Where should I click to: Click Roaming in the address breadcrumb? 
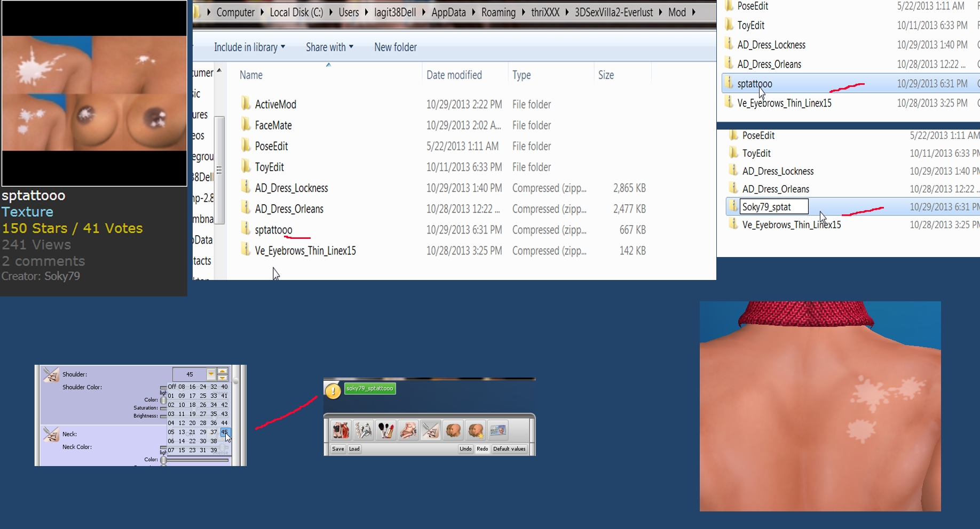pos(499,12)
